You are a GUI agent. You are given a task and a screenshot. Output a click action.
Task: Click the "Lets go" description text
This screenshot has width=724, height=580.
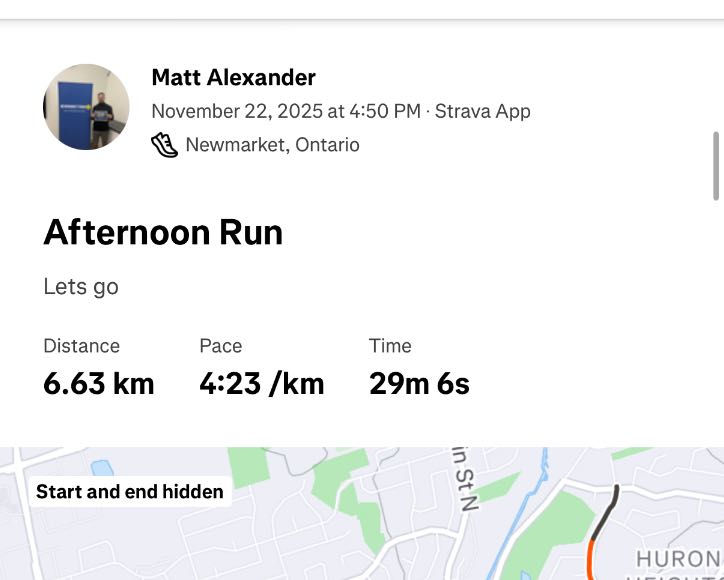[81, 287]
